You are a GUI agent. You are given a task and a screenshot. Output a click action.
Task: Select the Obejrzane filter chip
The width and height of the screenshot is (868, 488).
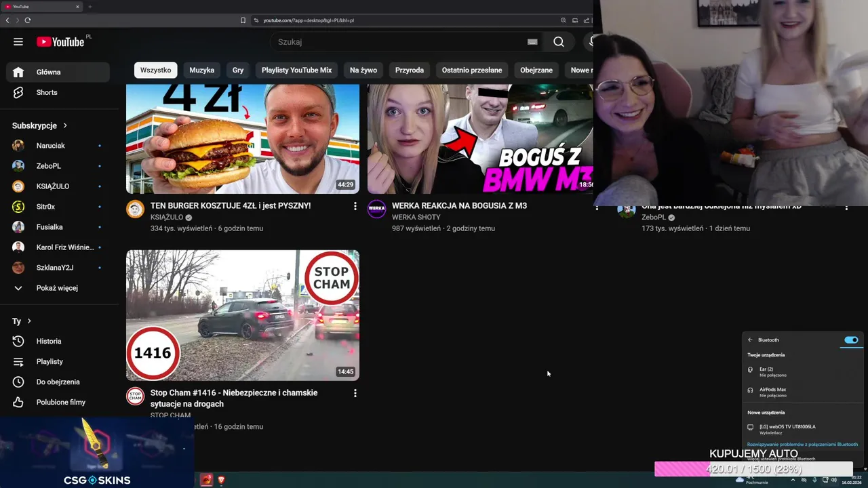(x=536, y=70)
